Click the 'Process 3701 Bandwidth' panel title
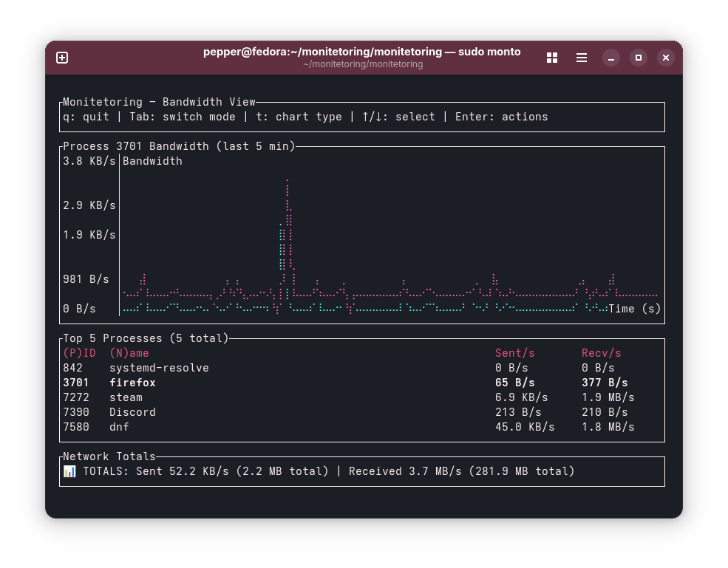The height and width of the screenshot is (568, 728). 179,147
